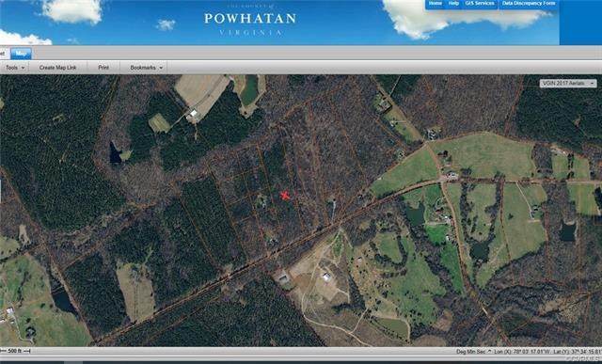This screenshot has height=364, width=602.
Task: Open the Home link in the header
Action: tap(435, 4)
